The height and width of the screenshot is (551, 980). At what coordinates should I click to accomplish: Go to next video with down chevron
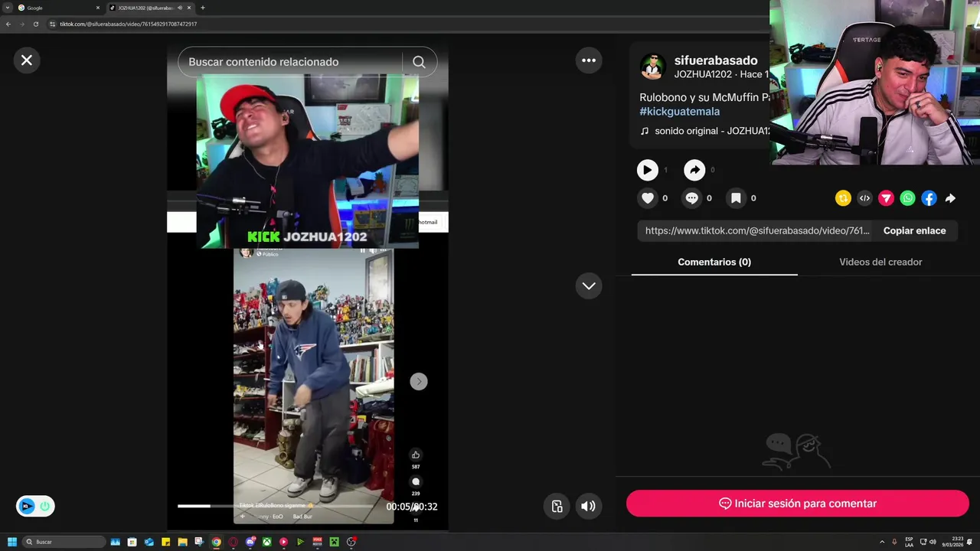589,285
